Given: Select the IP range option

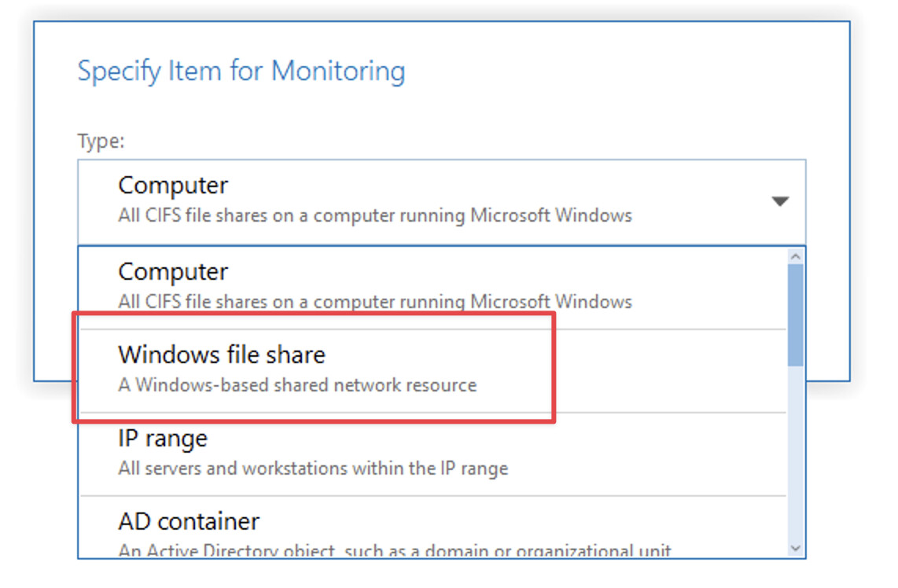Looking at the screenshot, I should [x=163, y=439].
